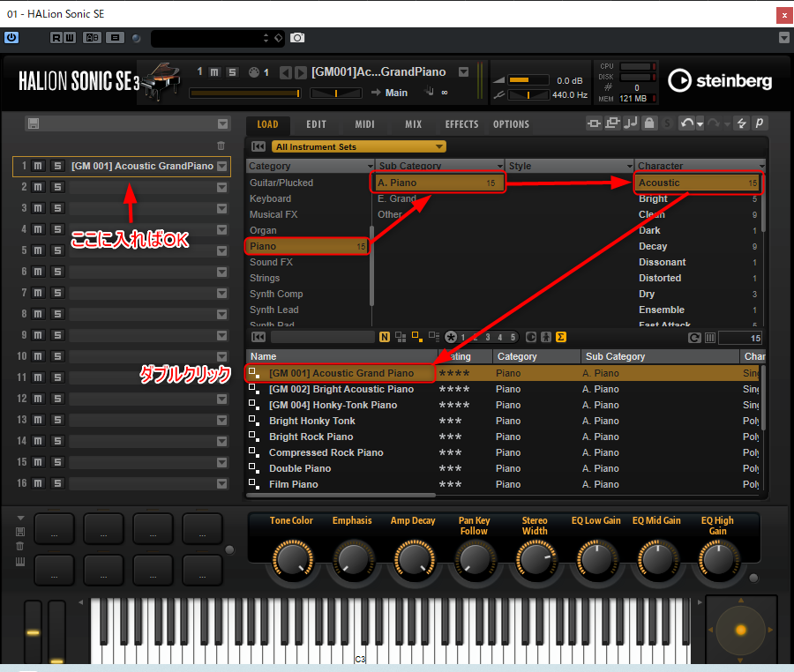This screenshot has width=794, height=672.
Task: Open slot 1 program load dropdown arrow
Action: pos(221,167)
